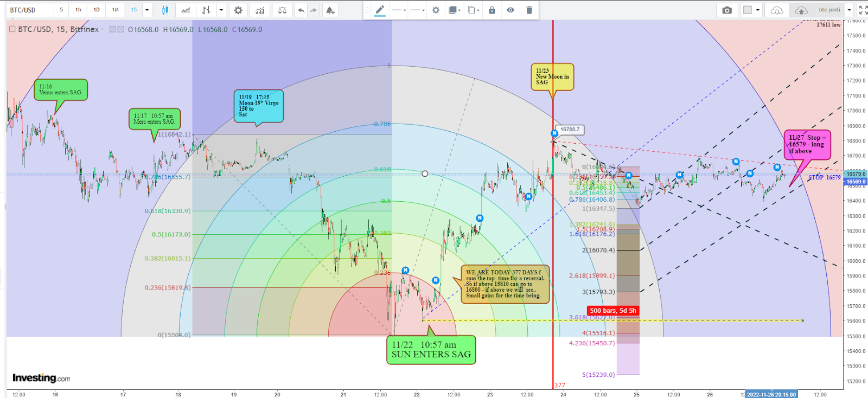Select the bars chart style icon

206,10
